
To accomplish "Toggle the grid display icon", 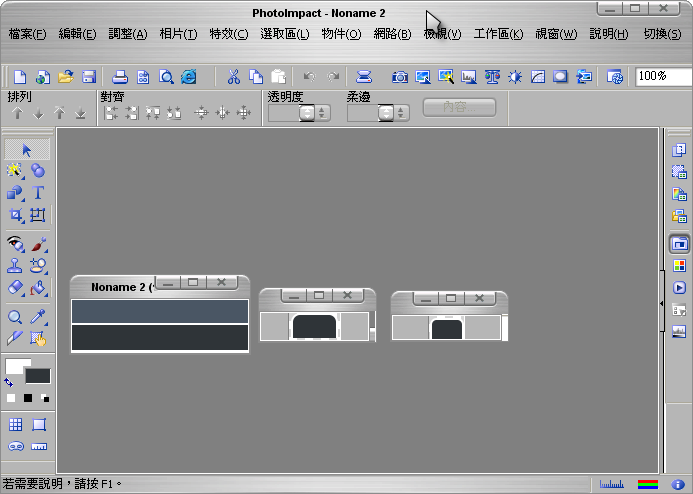I will 15,425.
